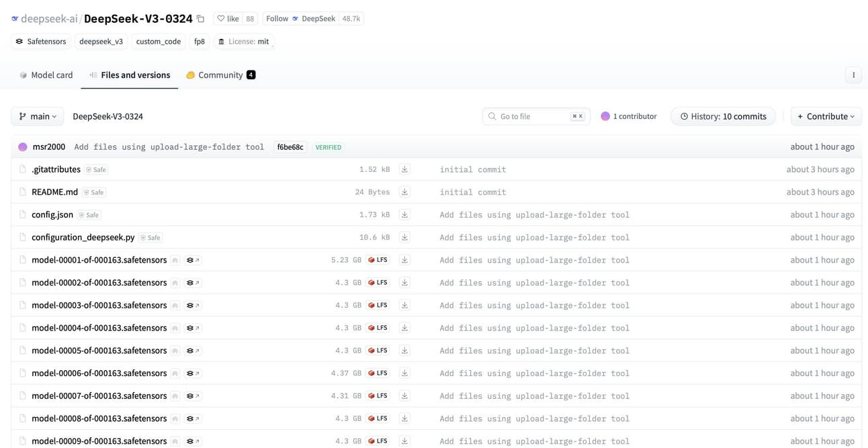Open the msr2000 user profile
This screenshot has width=868, height=448.
pos(49,146)
